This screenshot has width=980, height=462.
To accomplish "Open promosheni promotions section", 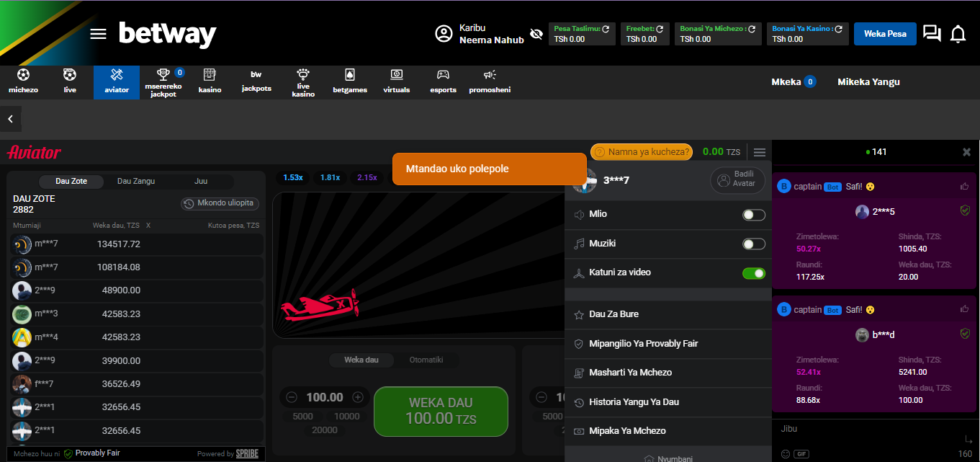I will click(x=490, y=81).
